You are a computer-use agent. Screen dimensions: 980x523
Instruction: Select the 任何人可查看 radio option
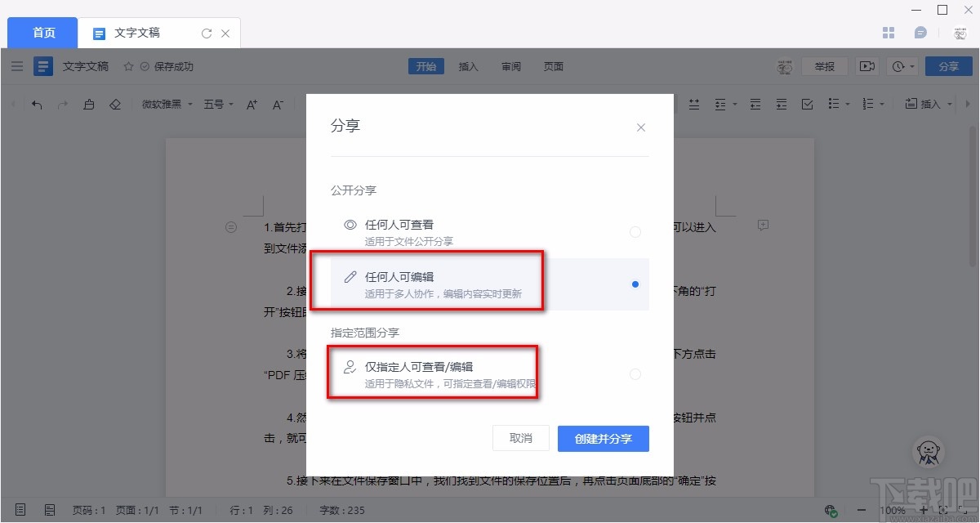tap(635, 232)
